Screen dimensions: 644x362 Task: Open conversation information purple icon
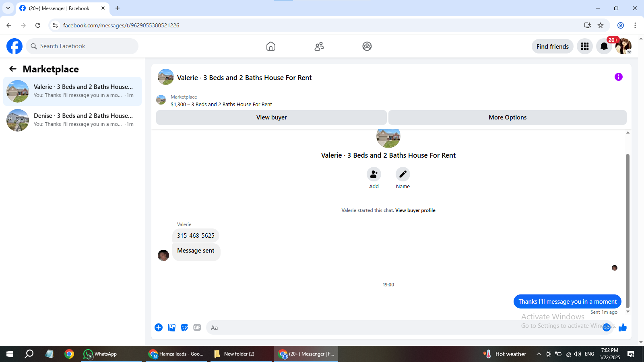619,77
